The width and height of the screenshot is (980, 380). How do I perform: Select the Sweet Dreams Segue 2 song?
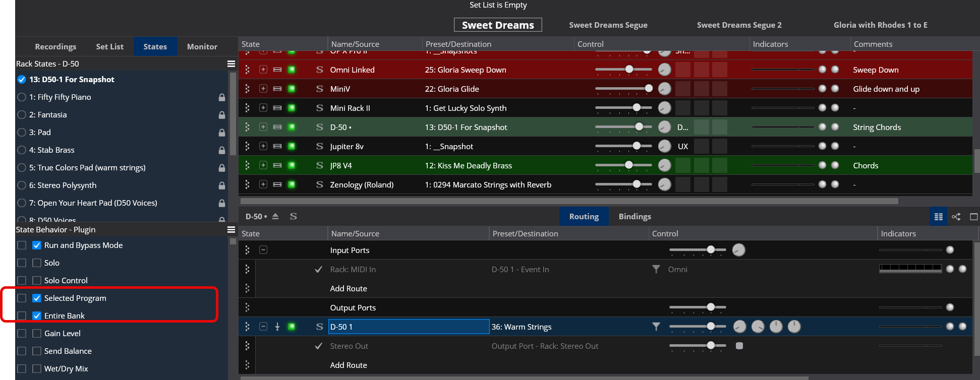coord(739,25)
